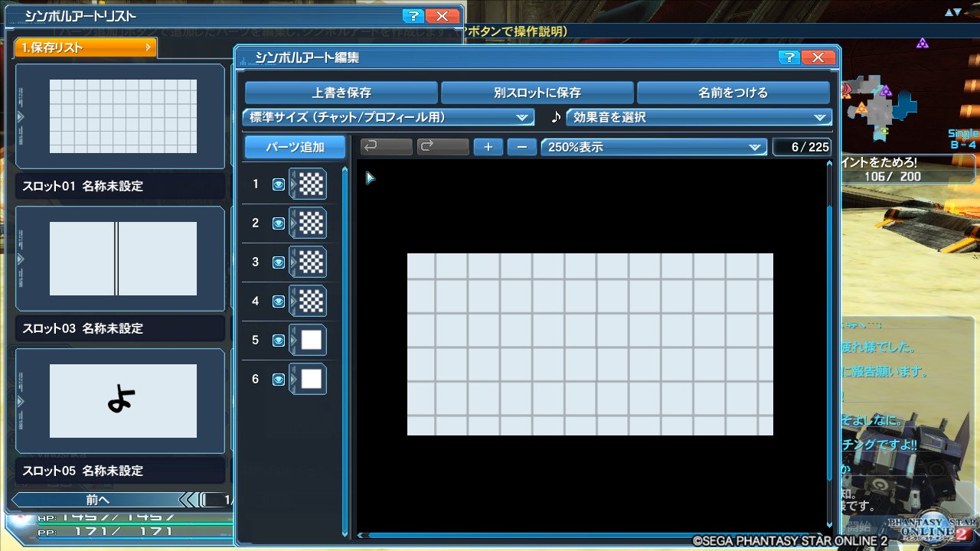Close the シンボルアート編集 window

click(819, 57)
